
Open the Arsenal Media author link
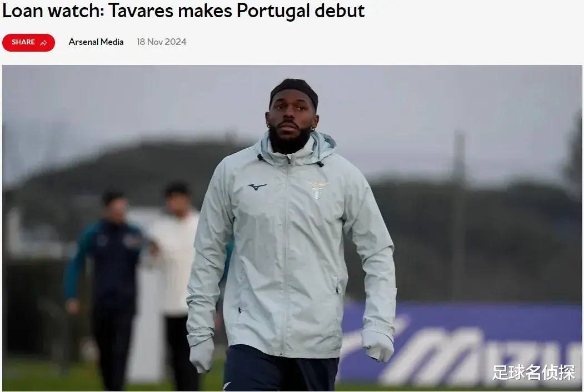(x=96, y=42)
